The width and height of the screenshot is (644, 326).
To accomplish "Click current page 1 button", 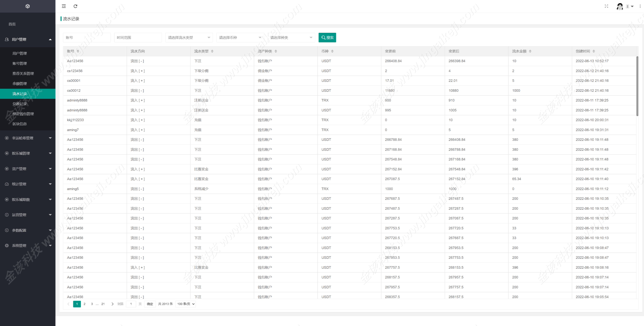I will (x=77, y=304).
